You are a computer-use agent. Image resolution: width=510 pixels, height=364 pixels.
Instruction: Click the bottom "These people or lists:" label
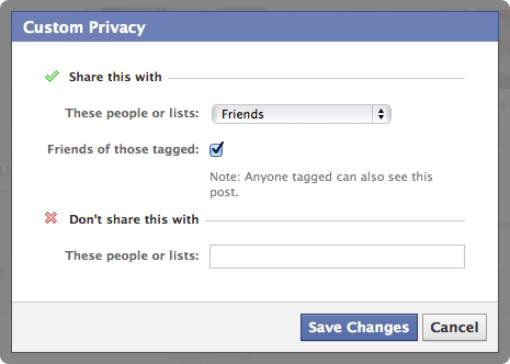(132, 256)
